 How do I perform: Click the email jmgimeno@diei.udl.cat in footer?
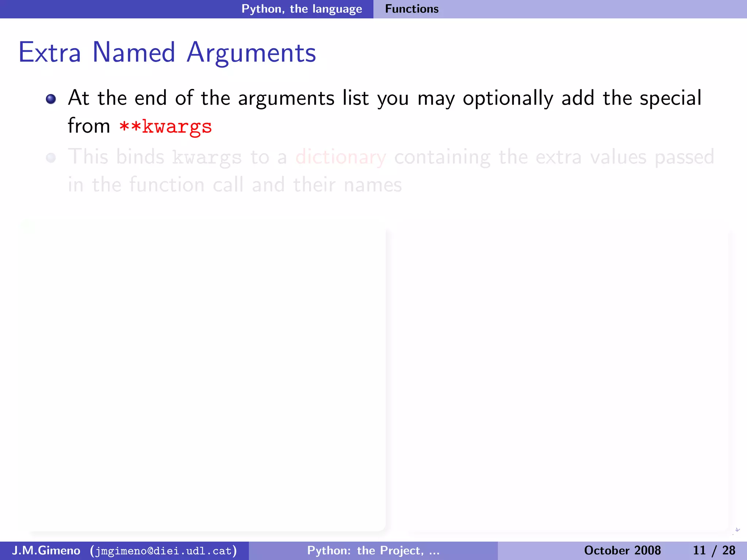pos(163,551)
